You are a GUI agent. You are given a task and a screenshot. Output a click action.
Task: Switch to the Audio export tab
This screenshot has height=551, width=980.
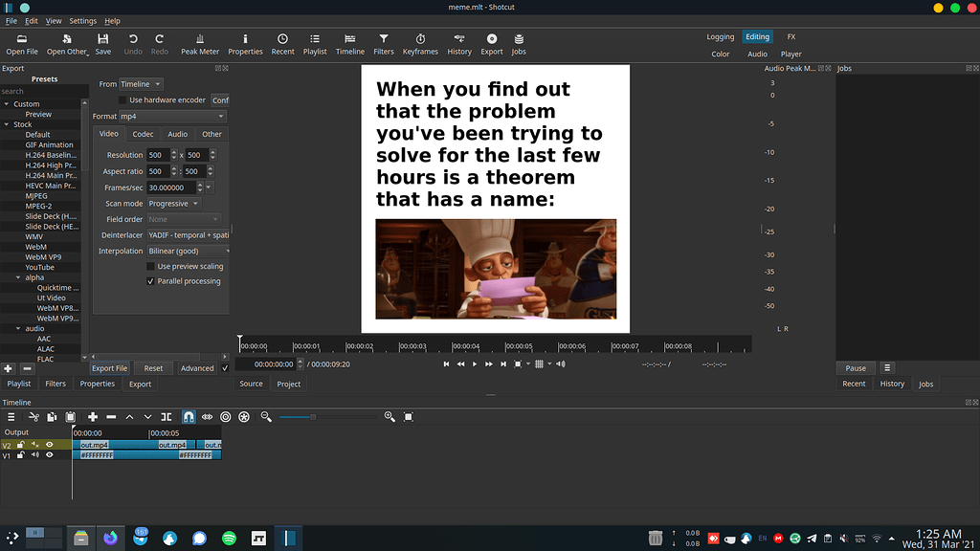(177, 134)
